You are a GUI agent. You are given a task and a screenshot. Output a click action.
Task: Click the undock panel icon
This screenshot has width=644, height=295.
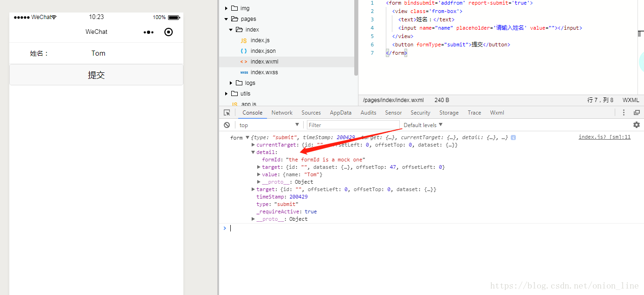click(x=637, y=113)
